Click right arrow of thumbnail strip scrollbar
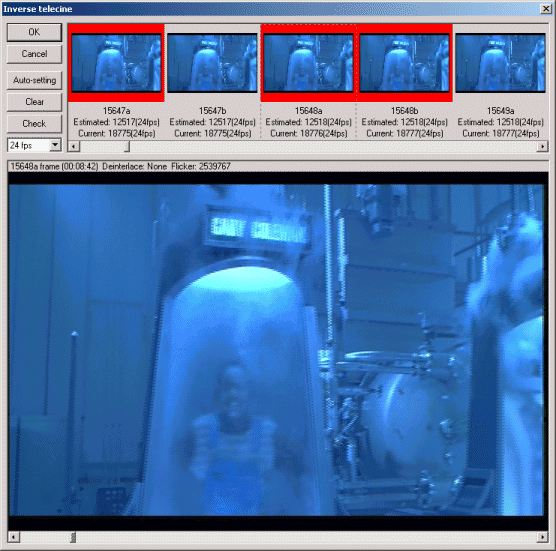This screenshot has width=556, height=551. click(x=542, y=146)
